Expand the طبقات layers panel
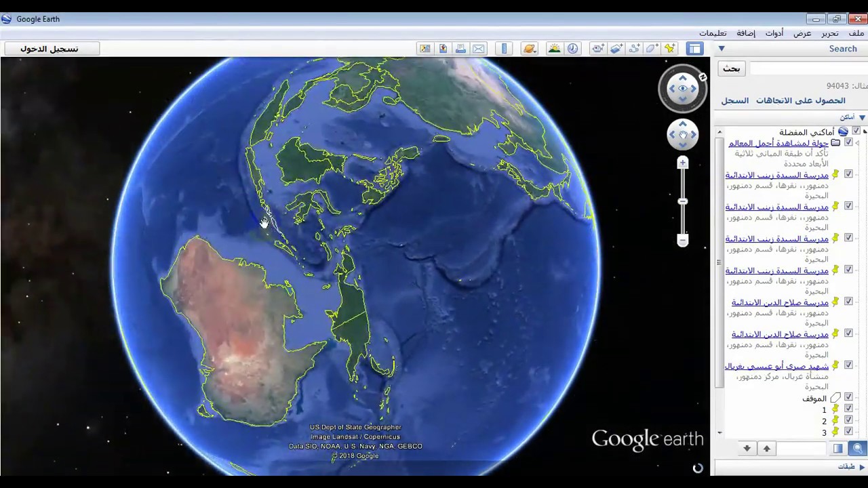The height and width of the screenshot is (488, 868). click(862, 467)
